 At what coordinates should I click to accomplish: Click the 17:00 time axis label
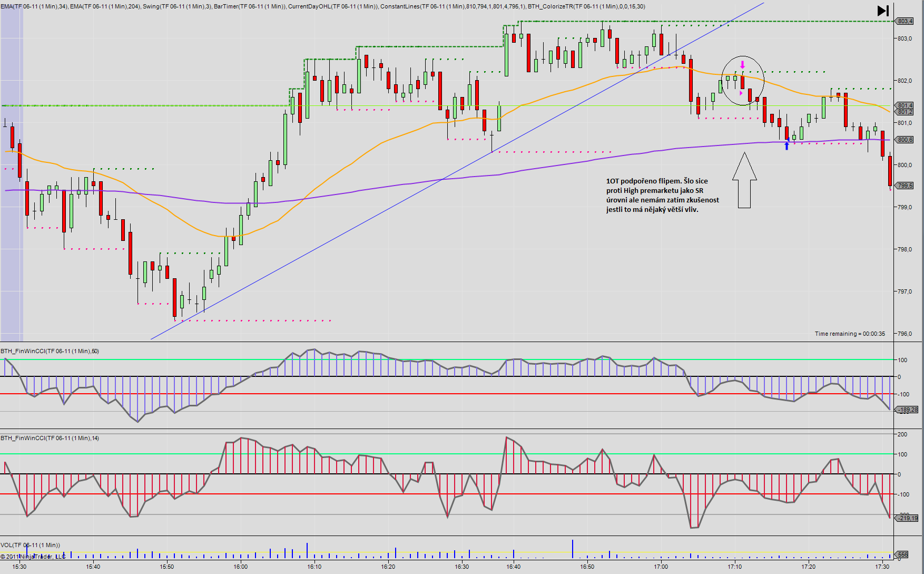661,567
